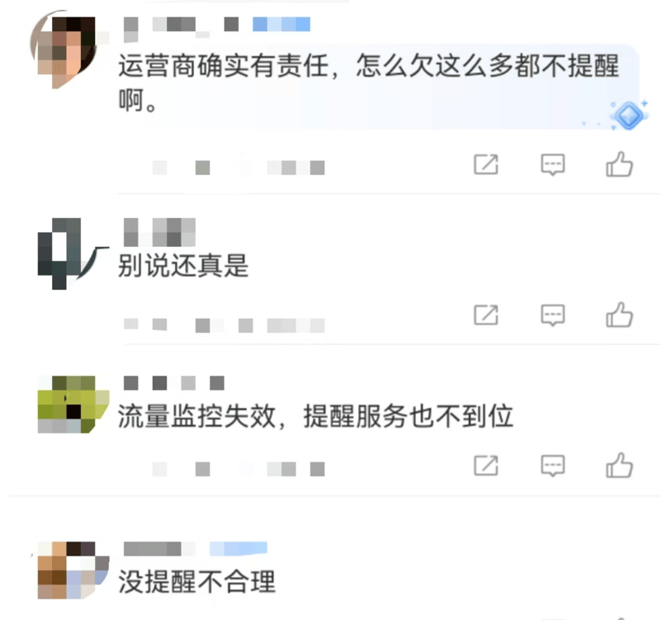Share the 别说还真是 comment
The width and height of the screenshot is (672, 620).
(486, 315)
